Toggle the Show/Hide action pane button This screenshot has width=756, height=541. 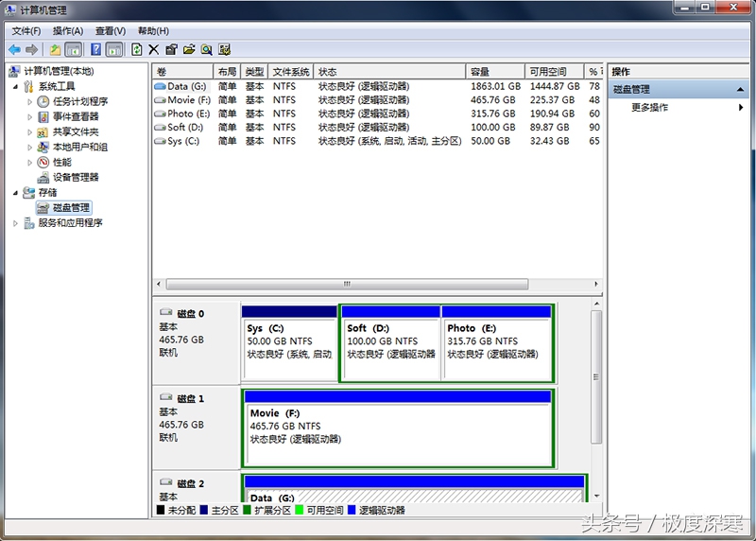[x=114, y=49]
